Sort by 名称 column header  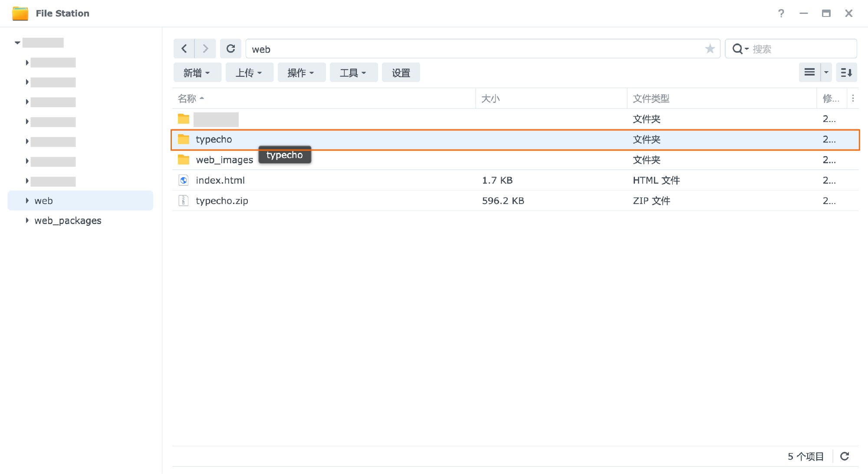pyautogui.click(x=187, y=99)
